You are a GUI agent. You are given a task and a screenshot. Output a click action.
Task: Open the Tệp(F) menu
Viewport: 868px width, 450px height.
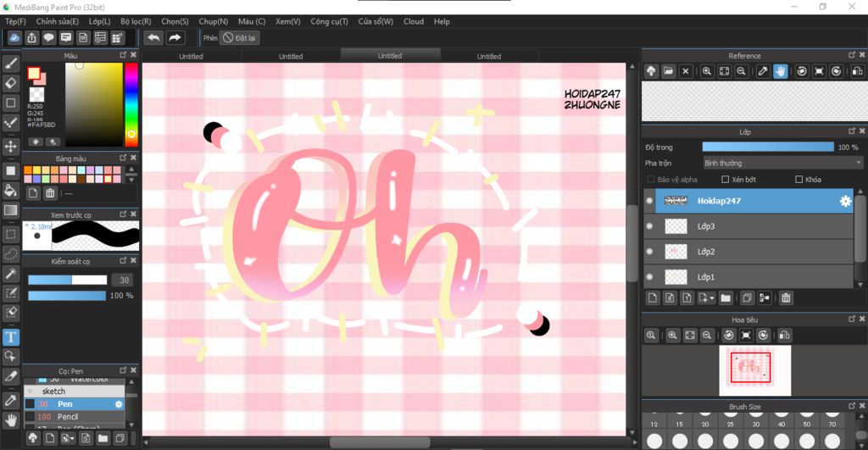click(x=15, y=21)
